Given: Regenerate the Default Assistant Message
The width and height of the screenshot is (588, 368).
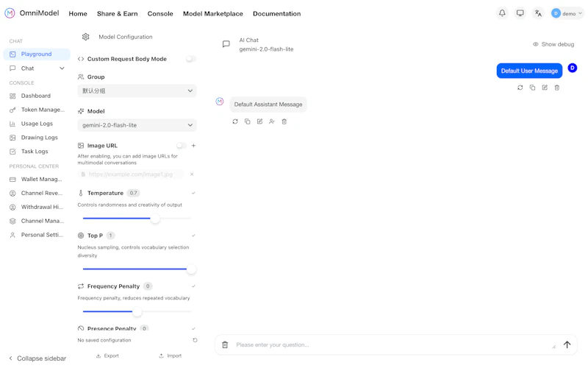Looking at the screenshot, I should [x=235, y=121].
